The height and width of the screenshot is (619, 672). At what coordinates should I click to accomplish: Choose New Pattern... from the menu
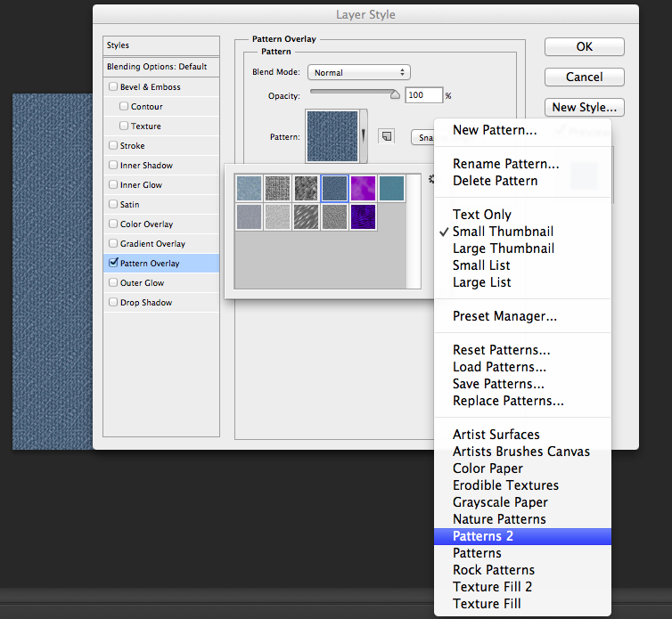(522, 130)
